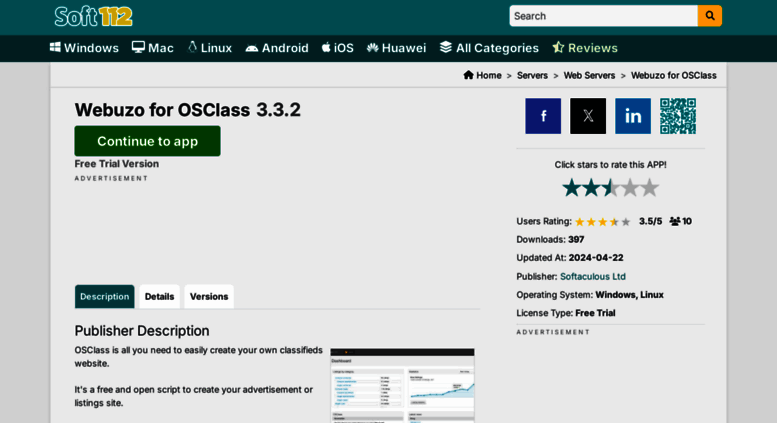Switch to the Versions tab

[x=209, y=297]
